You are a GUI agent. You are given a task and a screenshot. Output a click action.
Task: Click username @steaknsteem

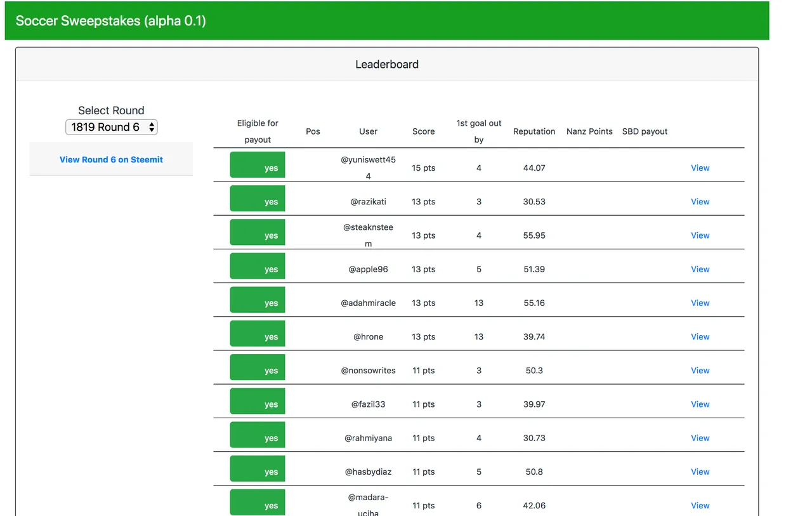coord(369,235)
